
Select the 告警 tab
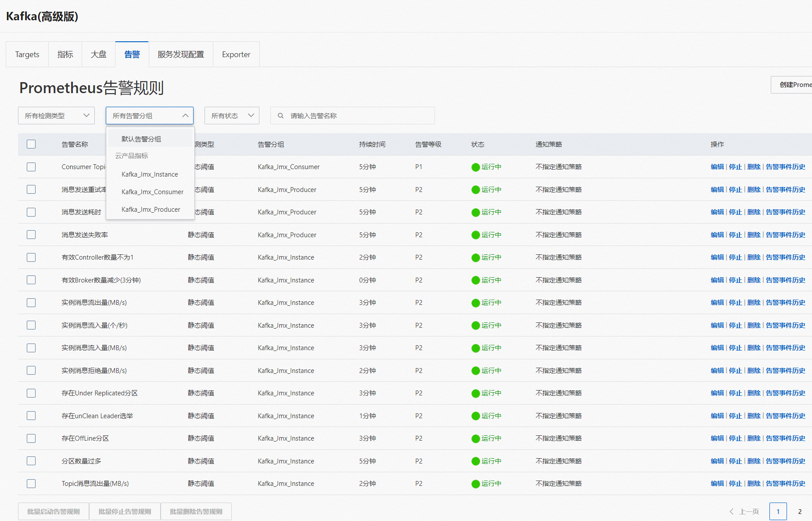point(132,54)
